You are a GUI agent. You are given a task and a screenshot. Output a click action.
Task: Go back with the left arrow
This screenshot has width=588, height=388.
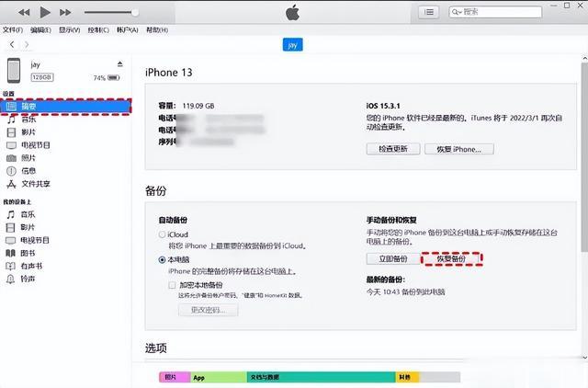point(12,45)
